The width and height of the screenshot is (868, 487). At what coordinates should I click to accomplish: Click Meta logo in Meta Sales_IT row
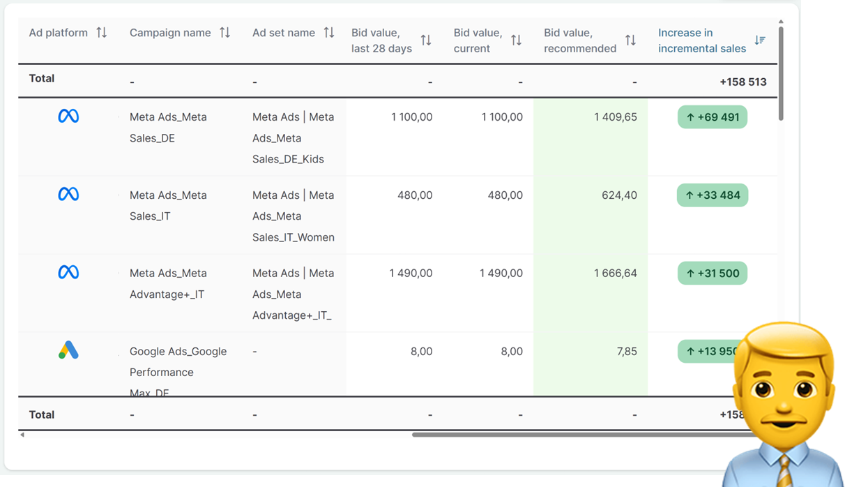[x=68, y=195]
